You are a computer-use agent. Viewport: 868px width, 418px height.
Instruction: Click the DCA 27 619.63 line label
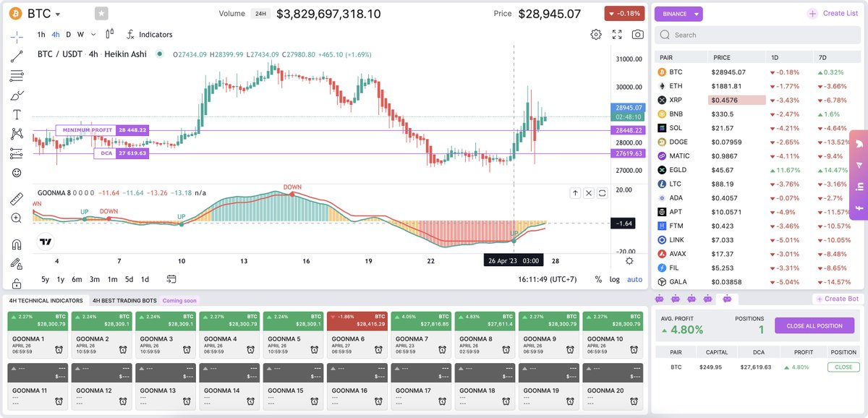point(122,153)
